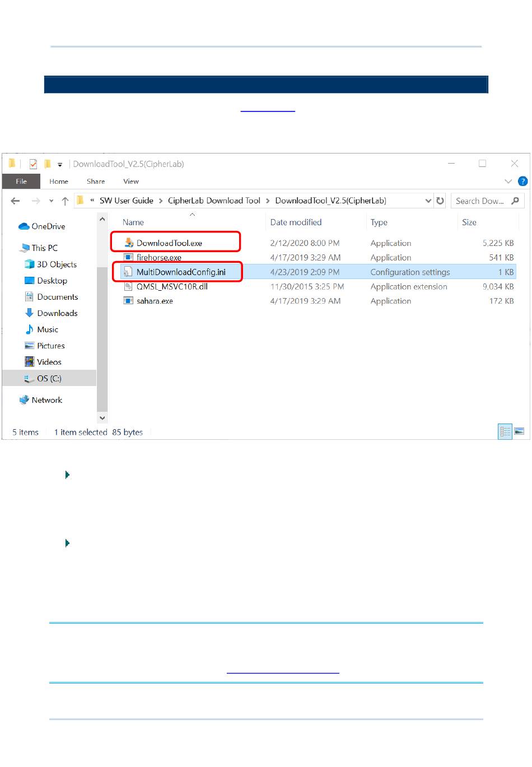Screen dimensions: 532x767
Task: Select the MultiDownloadConfig.ini file name
Action: [x=181, y=272]
